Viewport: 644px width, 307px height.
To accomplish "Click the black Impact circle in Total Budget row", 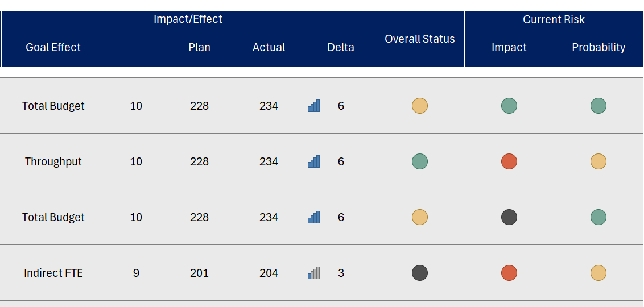I will coord(509,217).
